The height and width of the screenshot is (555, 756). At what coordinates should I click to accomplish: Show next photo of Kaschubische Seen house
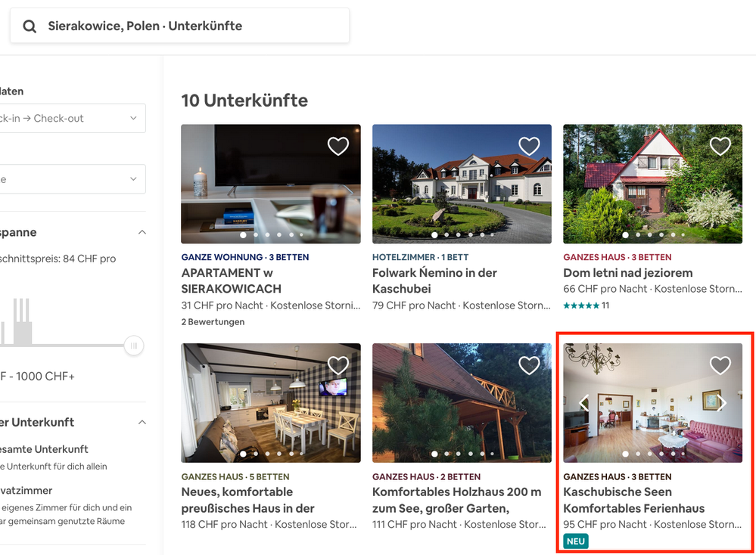[722, 403]
